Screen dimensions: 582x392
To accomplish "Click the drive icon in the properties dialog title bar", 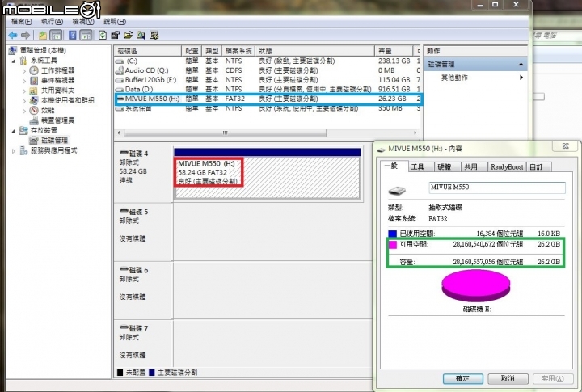I will coord(381,150).
